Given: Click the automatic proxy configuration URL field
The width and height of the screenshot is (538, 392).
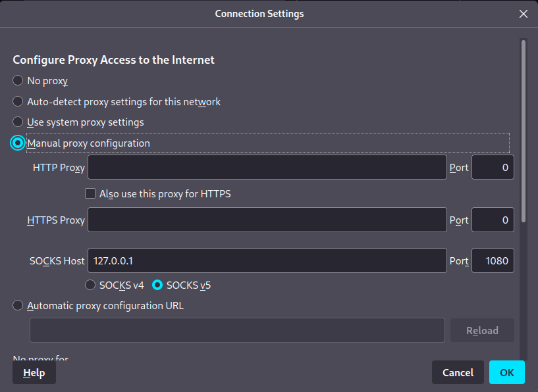Looking at the screenshot, I should [237, 330].
